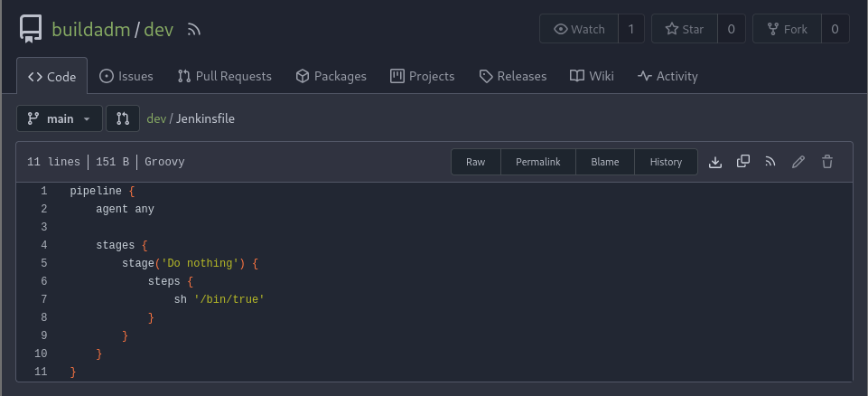The width and height of the screenshot is (868, 396).
Task: Click the repository book icon at top left
Action: (31, 30)
